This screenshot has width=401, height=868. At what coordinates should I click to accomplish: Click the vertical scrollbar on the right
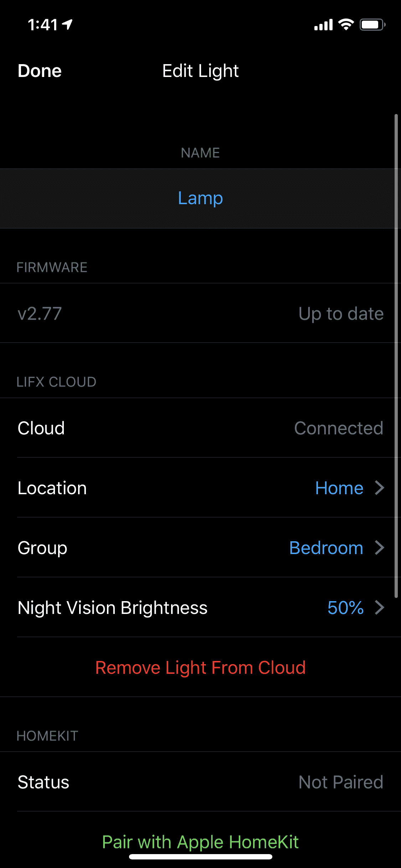396,356
